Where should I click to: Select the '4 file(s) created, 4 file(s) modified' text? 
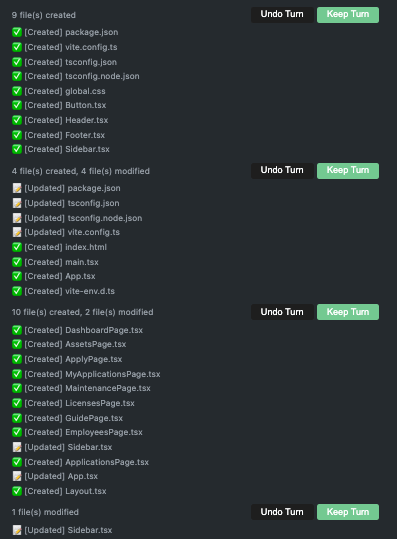(x=81, y=171)
